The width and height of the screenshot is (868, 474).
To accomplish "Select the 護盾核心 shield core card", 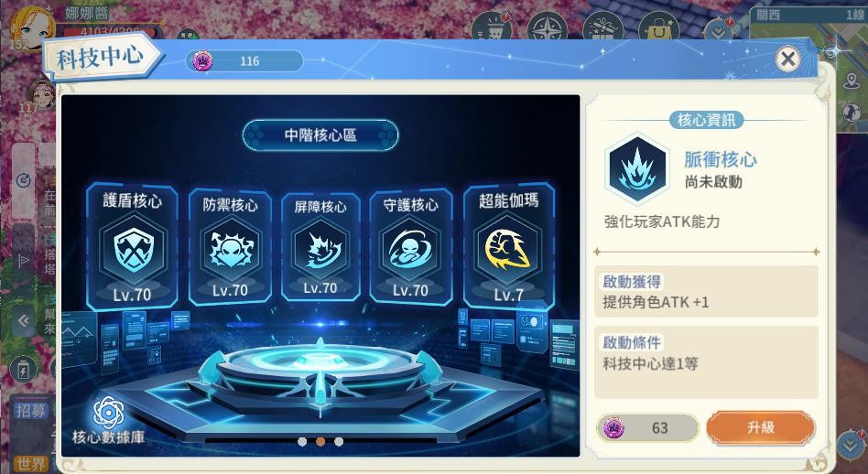I will click(x=132, y=247).
